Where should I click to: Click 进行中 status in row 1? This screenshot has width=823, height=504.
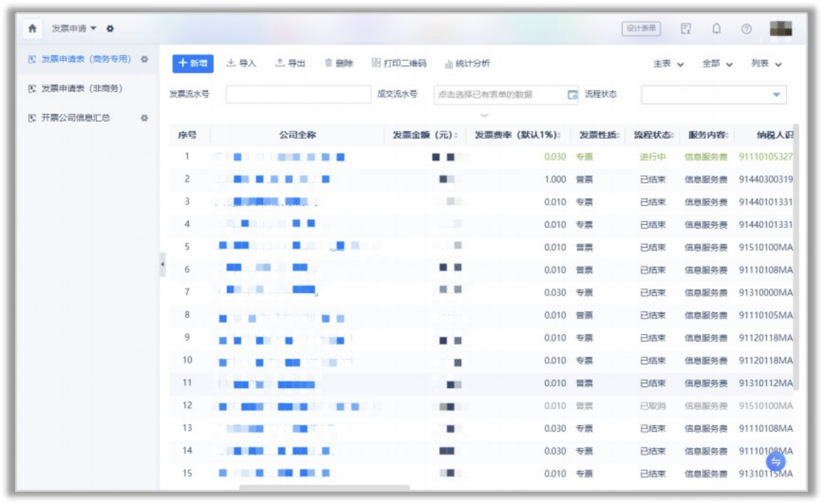coord(653,157)
